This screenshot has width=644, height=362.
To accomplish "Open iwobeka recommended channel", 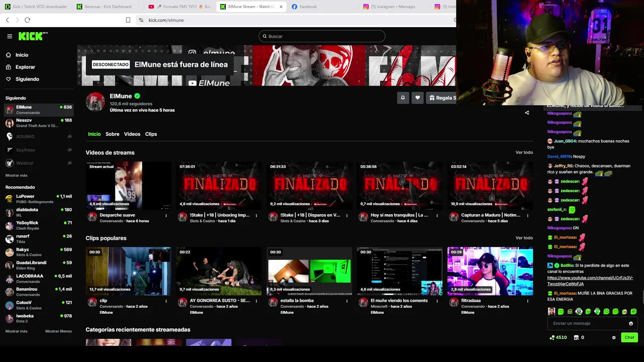I will pos(39,318).
